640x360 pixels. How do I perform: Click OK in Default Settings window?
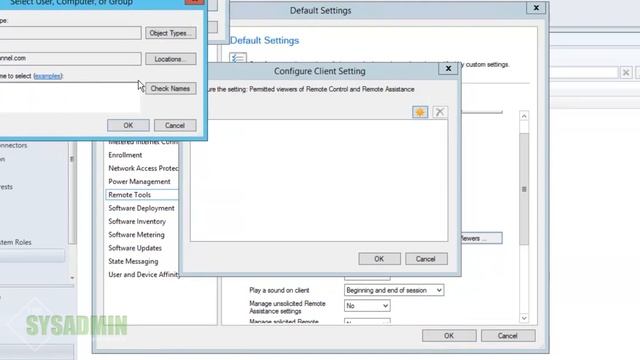449,336
